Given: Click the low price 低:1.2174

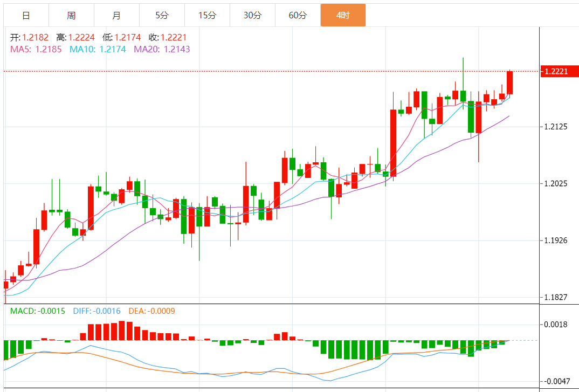Looking at the screenshot, I should pos(121,37).
